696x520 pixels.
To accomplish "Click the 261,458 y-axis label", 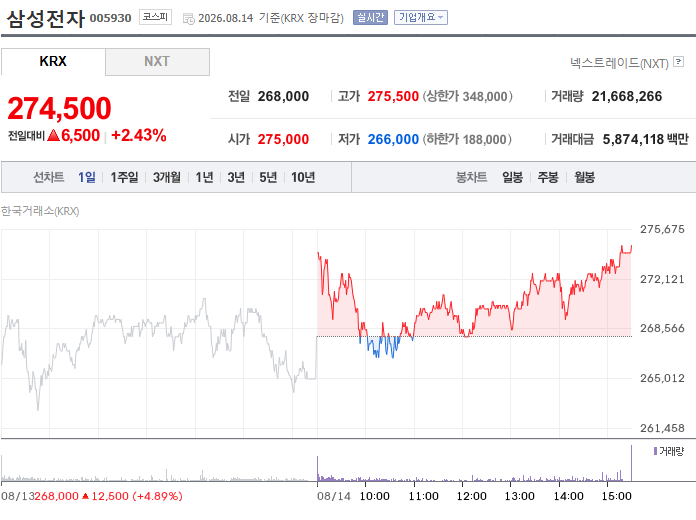I will 662,428.
